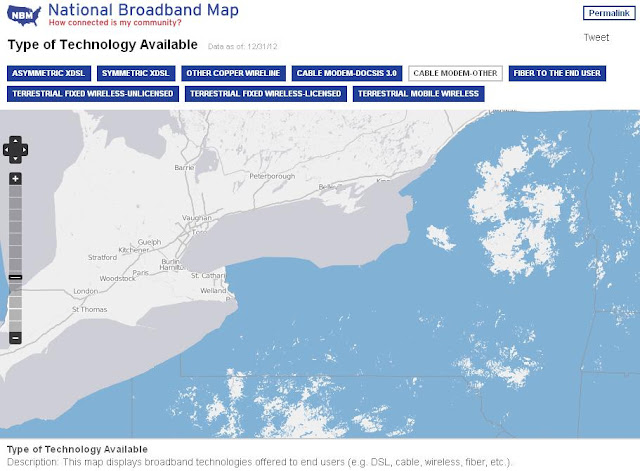Toggle Terrestrial Mobile Wireless layer
Image resolution: width=640 pixels, height=471 pixels.
[418, 93]
